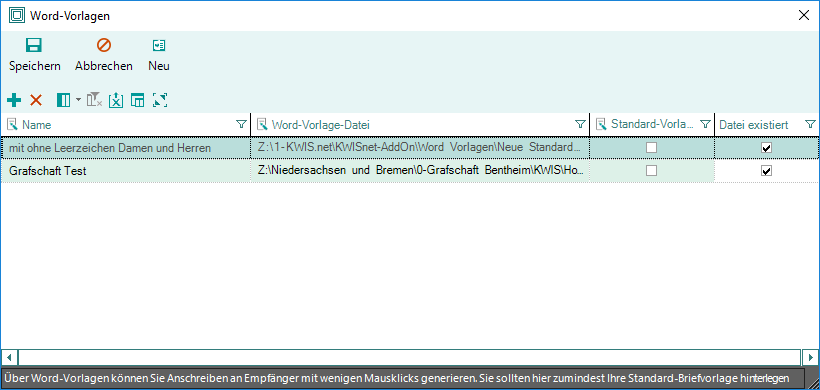This screenshot has width=820, height=390.
Task: Sort by Word-Vorlage-Datei column header
Action: (x=321, y=125)
